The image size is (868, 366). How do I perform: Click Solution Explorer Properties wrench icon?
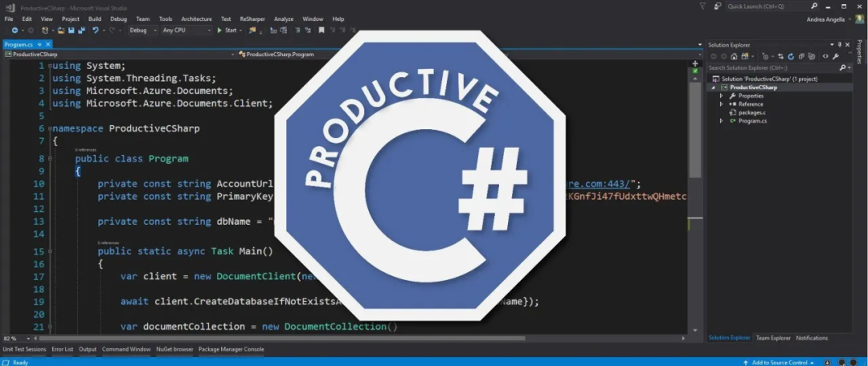click(x=836, y=56)
